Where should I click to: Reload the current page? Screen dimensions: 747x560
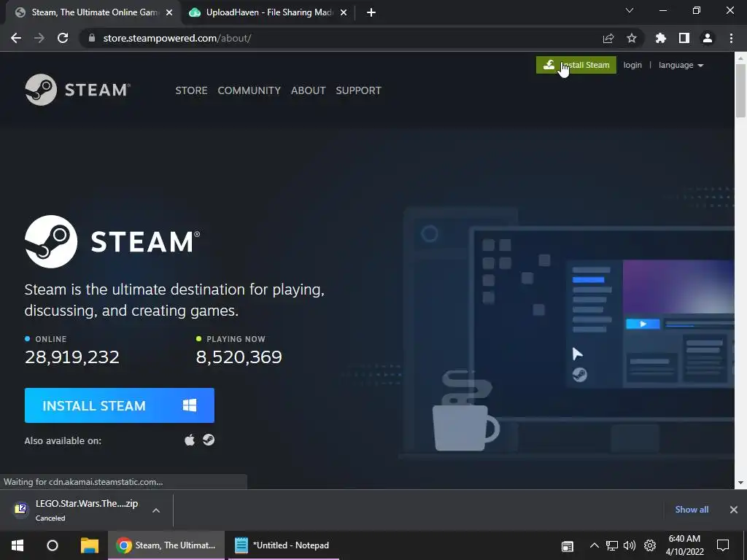click(63, 38)
